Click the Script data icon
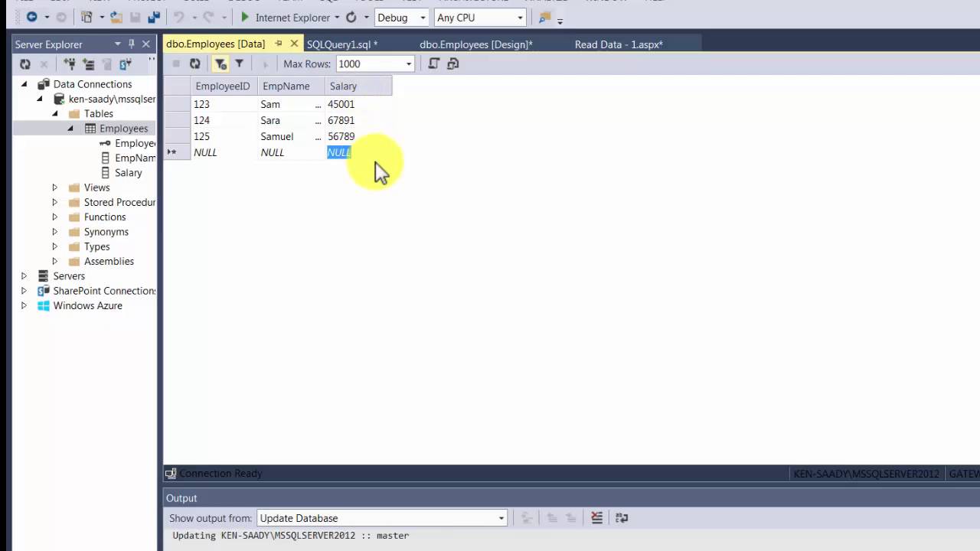Image resolution: width=980 pixels, height=551 pixels. coord(434,64)
